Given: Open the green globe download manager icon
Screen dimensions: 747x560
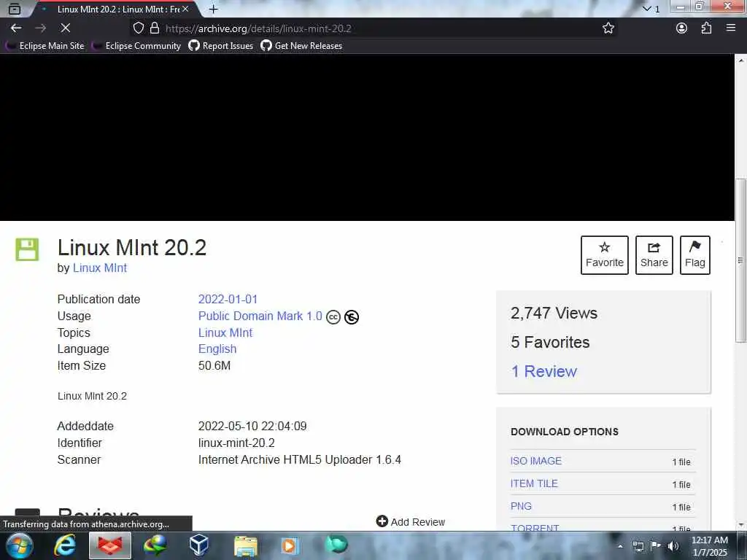Looking at the screenshot, I should click(x=155, y=545).
